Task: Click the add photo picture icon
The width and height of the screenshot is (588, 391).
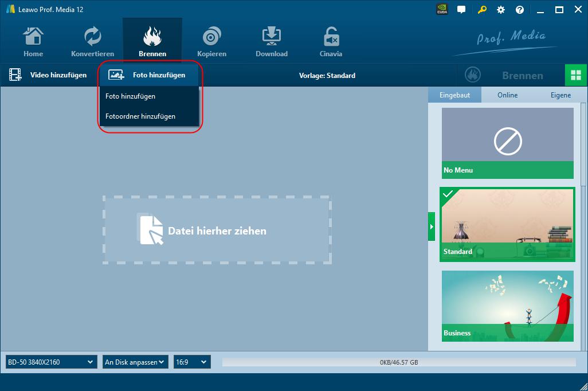Action: (116, 75)
